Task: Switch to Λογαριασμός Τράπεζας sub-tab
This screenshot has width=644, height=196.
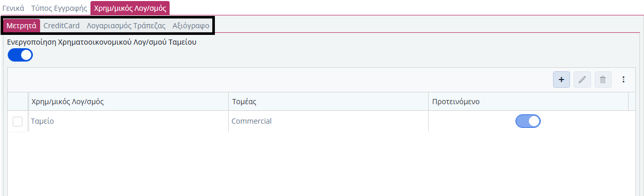Action: tap(126, 26)
